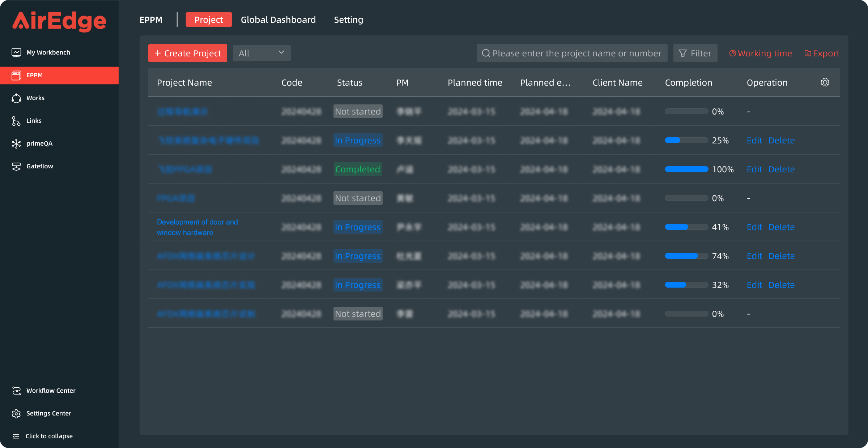Click Create Project button
Image resolution: width=868 pixels, height=448 pixels.
click(188, 53)
